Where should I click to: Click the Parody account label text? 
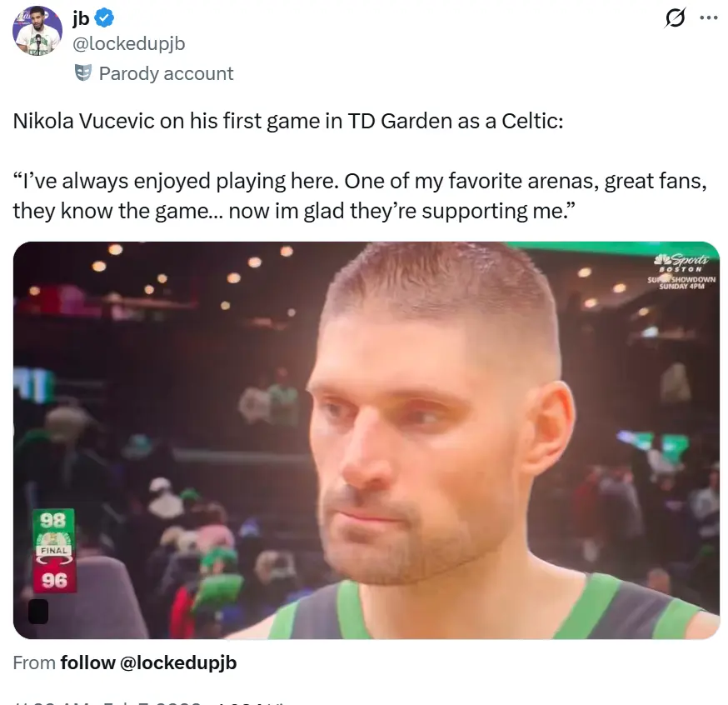tap(166, 73)
